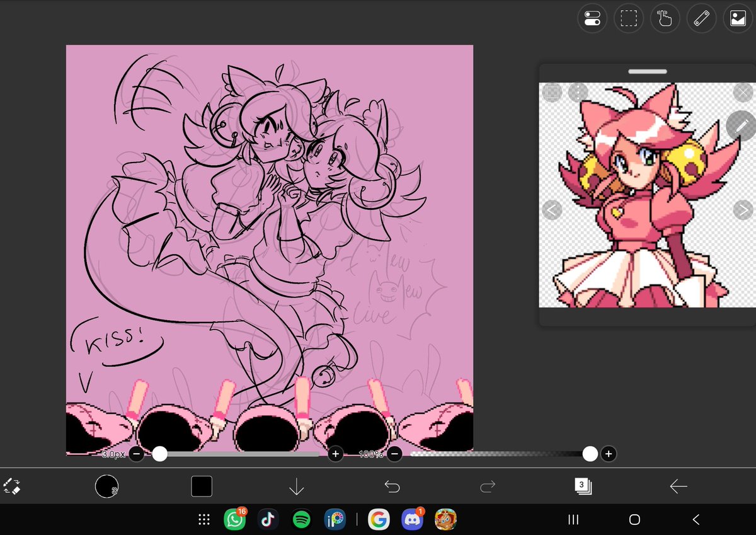The height and width of the screenshot is (535, 756).
Task: Open Google app from the taskbar
Action: tap(378, 520)
